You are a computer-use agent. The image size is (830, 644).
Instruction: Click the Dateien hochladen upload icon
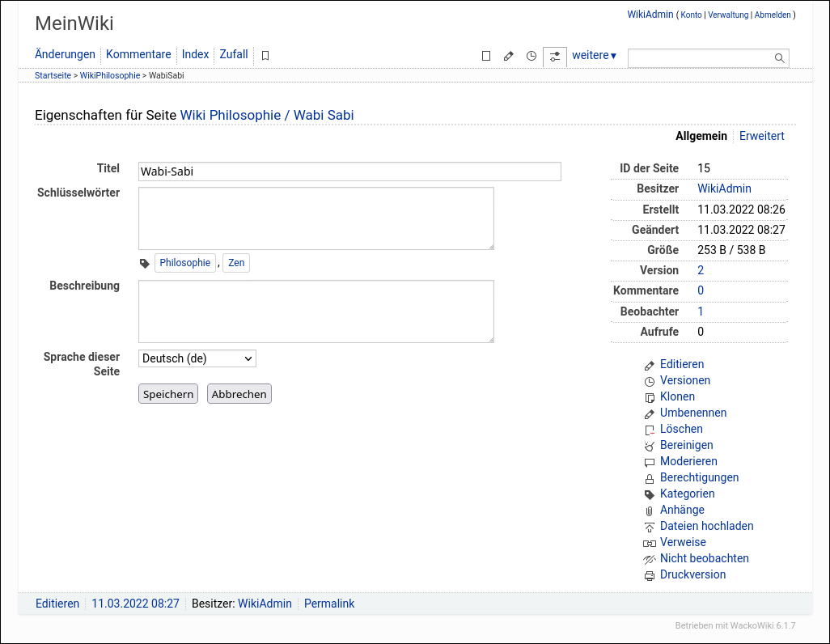(649, 527)
